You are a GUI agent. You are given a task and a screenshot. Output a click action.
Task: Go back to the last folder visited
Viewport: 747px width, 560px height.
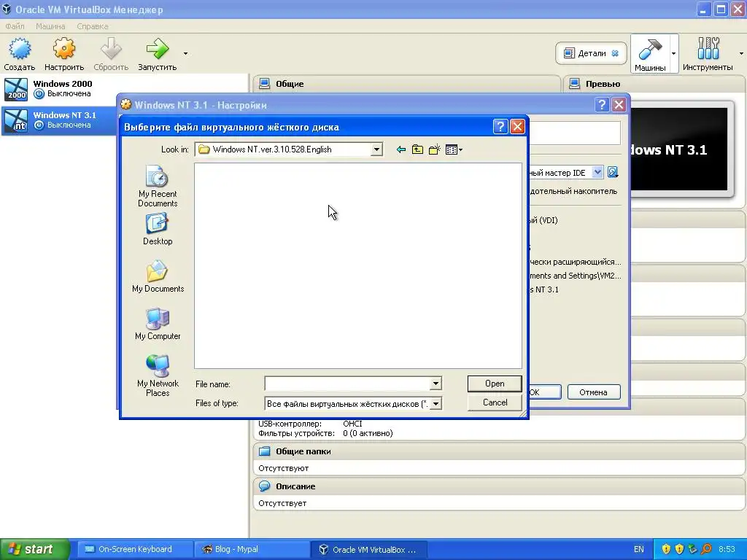pyautogui.click(x=401, y=149)
